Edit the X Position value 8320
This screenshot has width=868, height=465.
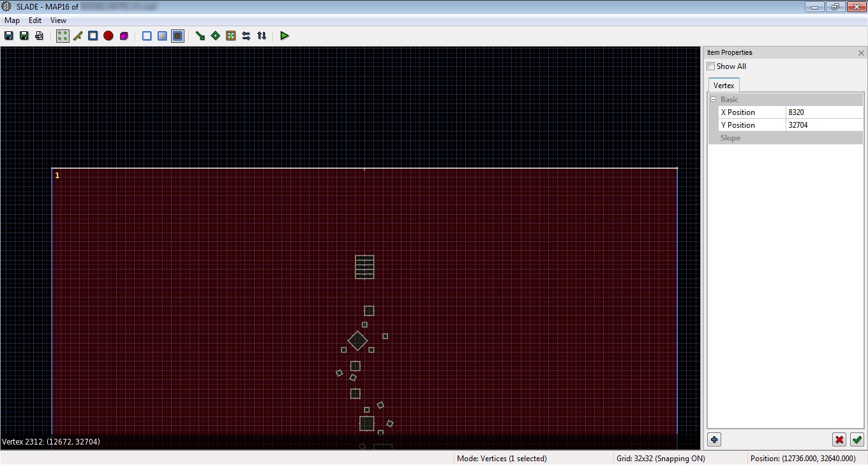coord(824,112)
